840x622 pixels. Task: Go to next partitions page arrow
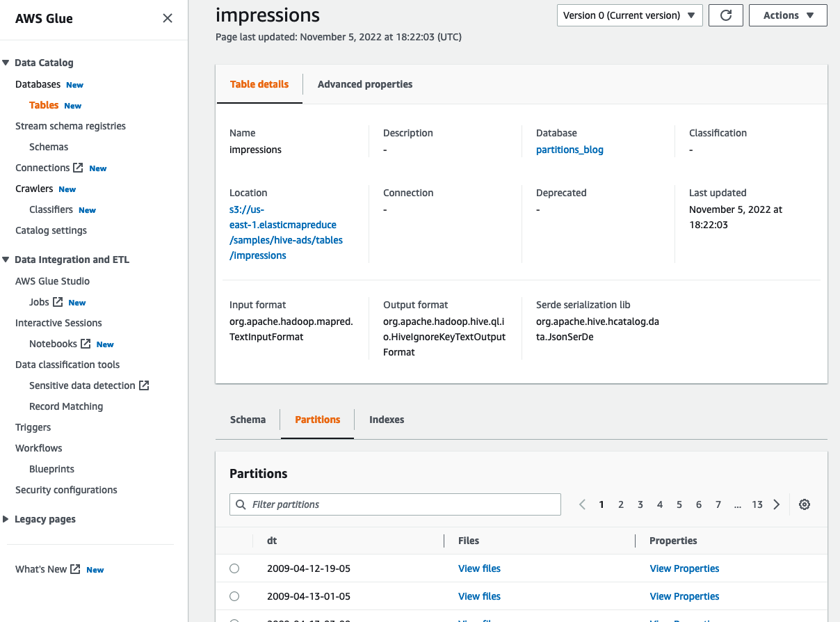tap(777, 504)
